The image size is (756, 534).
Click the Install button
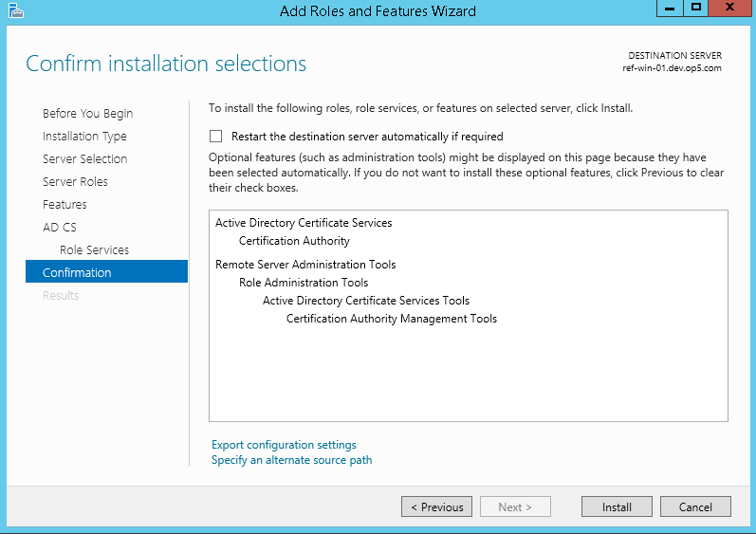[x=617, y=506]
